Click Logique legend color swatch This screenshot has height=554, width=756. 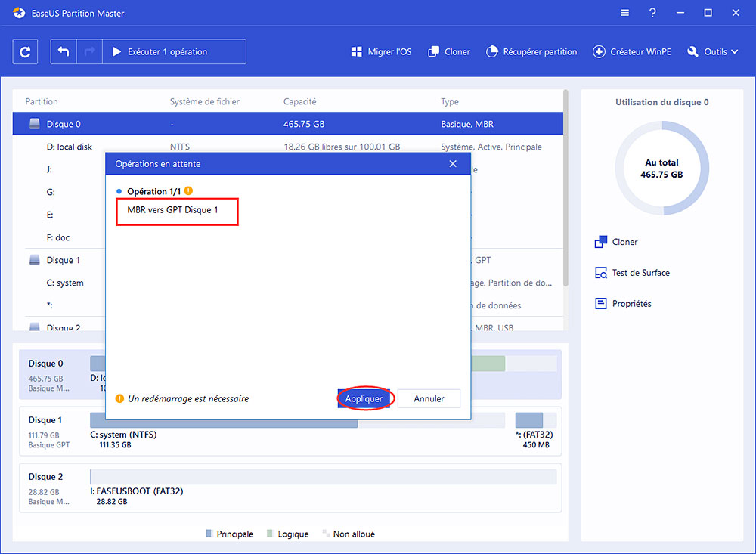coord(270,534)
